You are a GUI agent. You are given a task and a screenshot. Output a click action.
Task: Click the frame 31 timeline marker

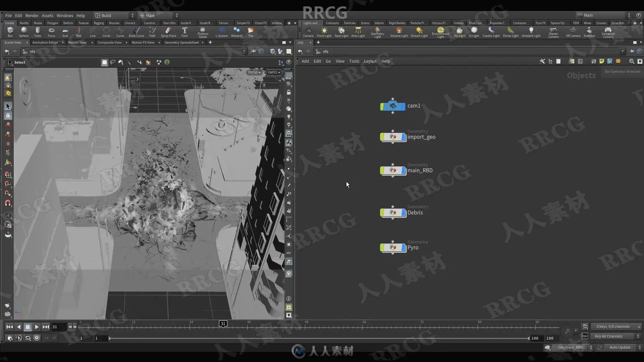click(223, 324)
